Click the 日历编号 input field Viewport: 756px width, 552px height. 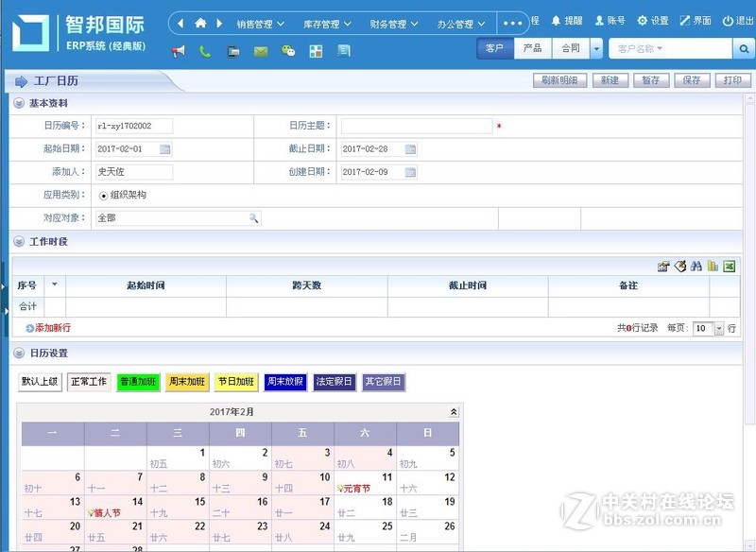(134, 127)
